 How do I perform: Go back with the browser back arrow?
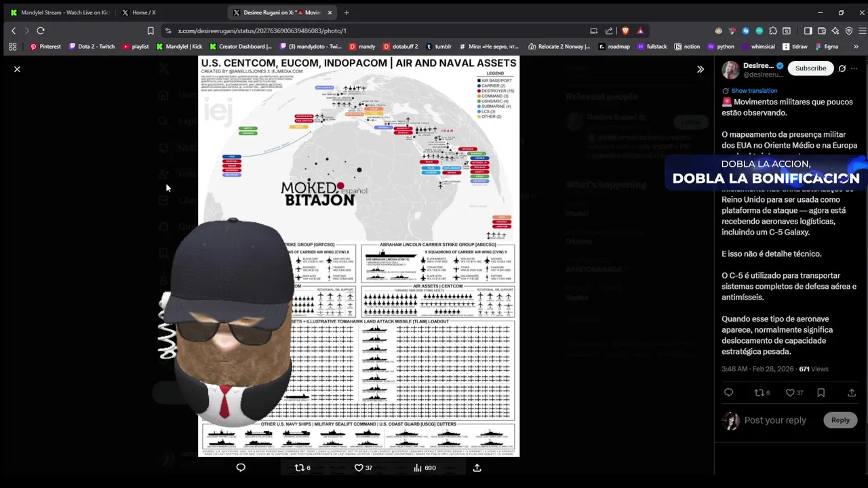pos(14,30)
